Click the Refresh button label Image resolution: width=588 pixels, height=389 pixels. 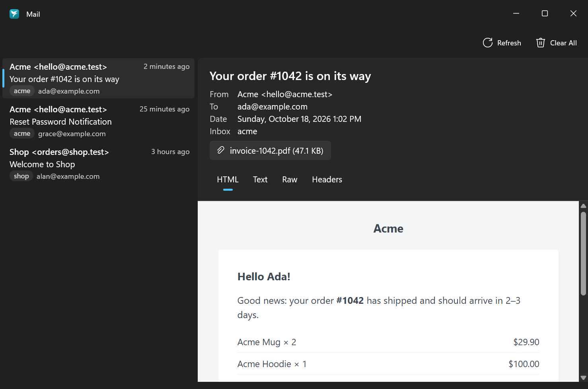[x=509, y=43]
